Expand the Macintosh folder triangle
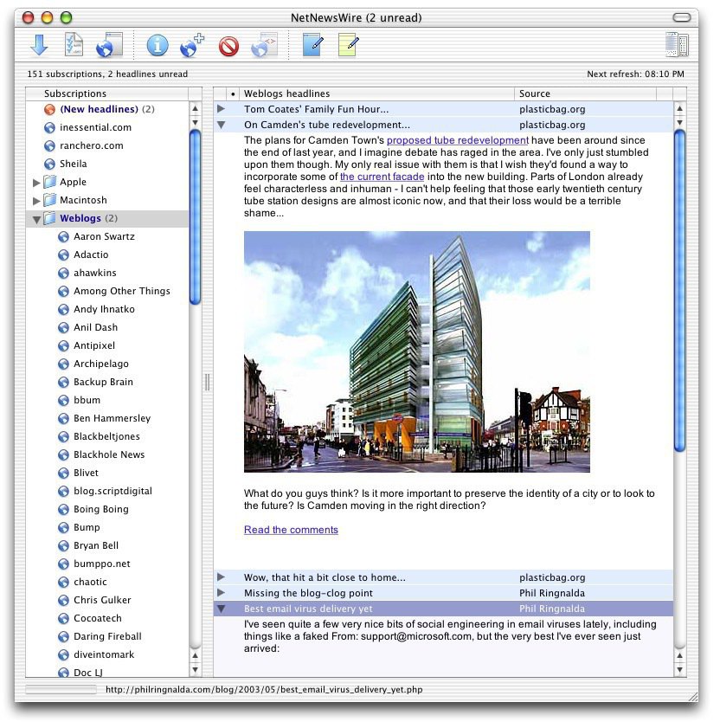 36,201
